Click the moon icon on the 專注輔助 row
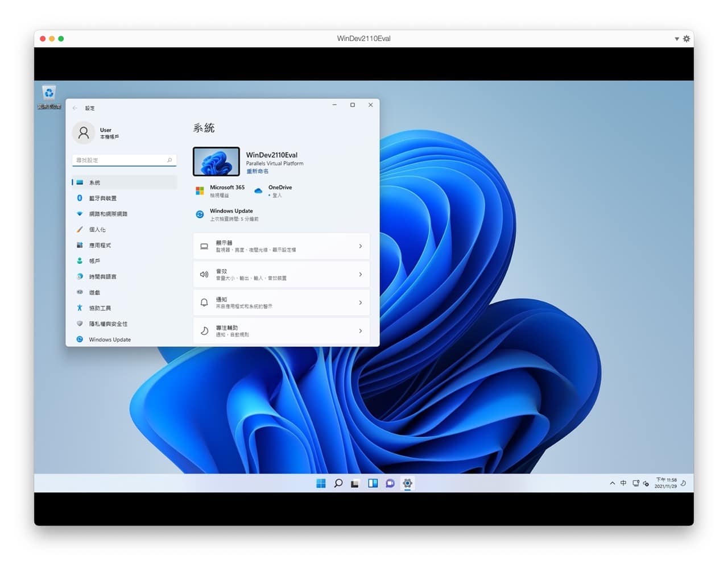Screen dimensions: 728x564 (204, 331)
